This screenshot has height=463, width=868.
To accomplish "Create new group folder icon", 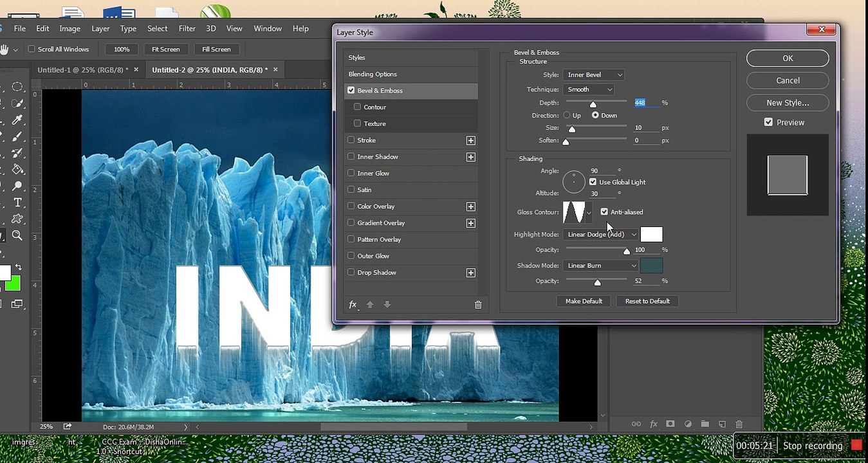I will pyautogui.click(x=705, y=424).
